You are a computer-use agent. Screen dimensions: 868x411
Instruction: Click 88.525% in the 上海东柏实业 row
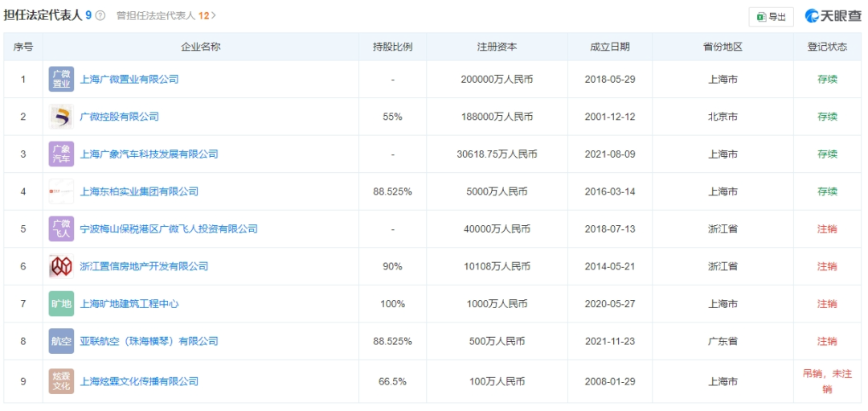pyautogui.click(x=392, y=191)
